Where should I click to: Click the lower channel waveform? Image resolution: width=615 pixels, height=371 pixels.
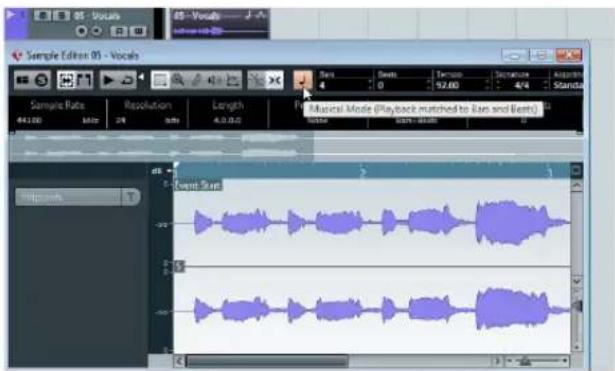point(372,310)
